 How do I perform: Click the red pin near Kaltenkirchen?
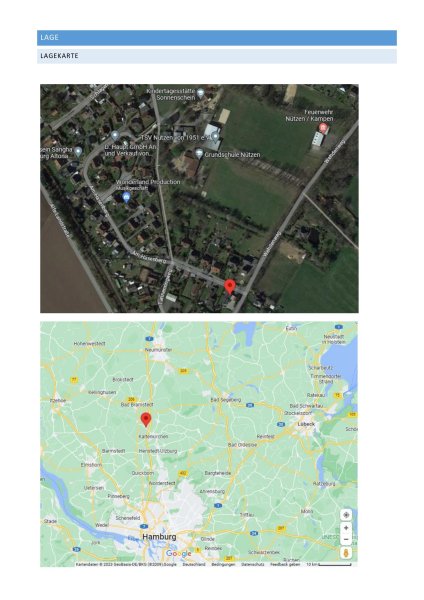[146, 420]
